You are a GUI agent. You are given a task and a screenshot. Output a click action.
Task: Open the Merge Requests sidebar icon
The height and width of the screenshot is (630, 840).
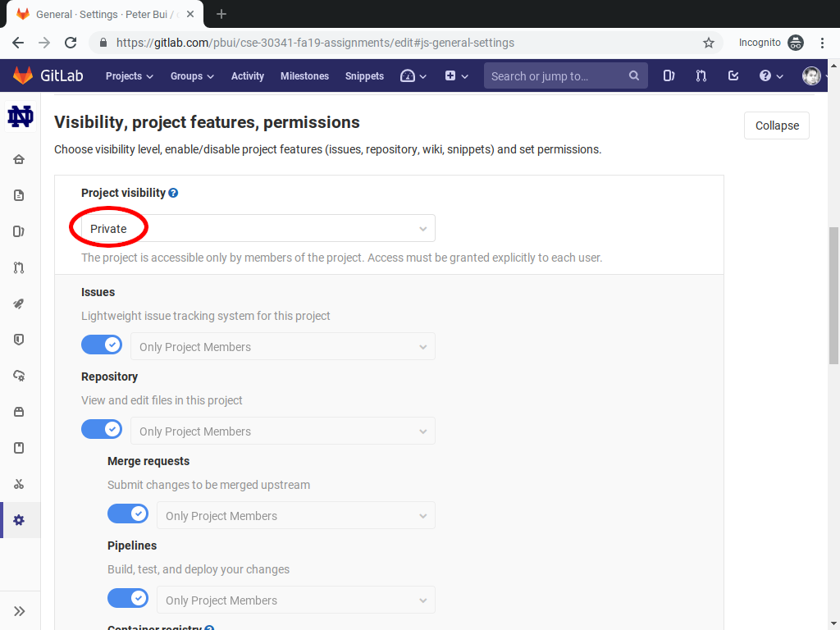19,267
